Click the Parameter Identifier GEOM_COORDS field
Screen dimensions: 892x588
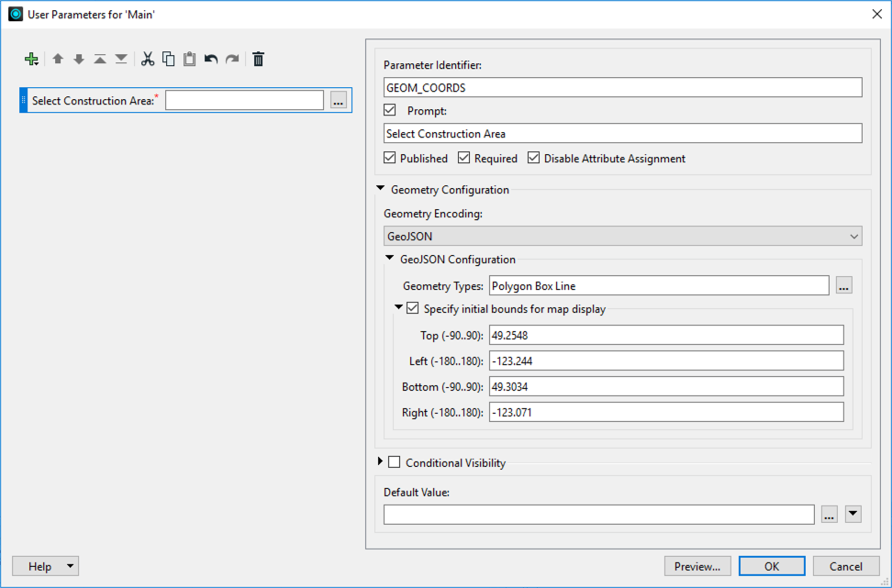point(623,87)
